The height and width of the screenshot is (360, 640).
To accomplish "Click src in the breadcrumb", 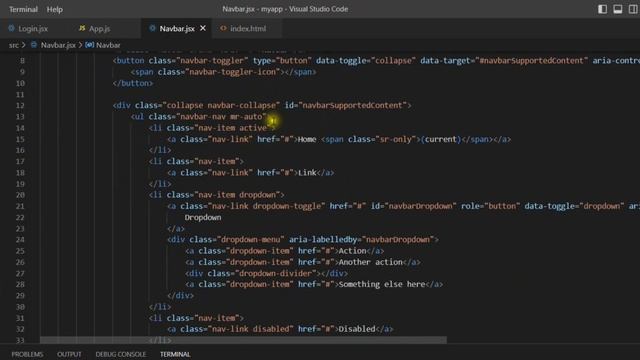I will click(13, 45).
